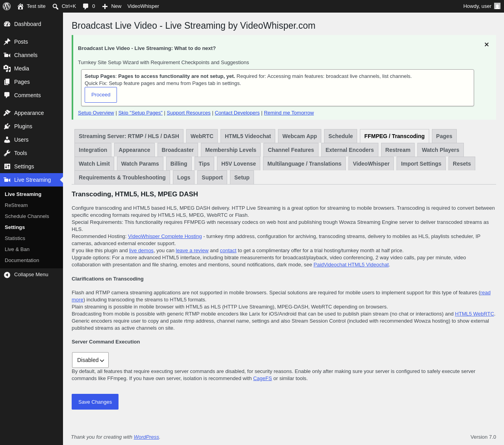Go to the Schedule tab

point(341,136)
